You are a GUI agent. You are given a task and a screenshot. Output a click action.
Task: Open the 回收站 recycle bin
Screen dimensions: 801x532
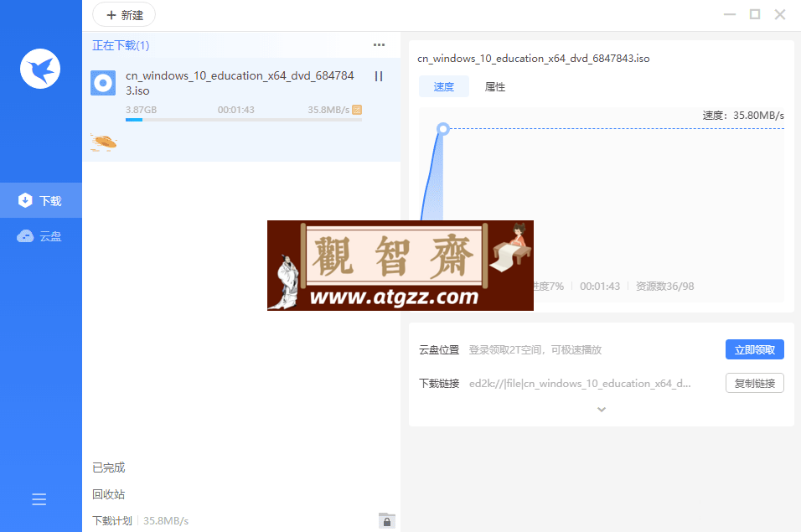pyautogui.click(x=109, y=494)
